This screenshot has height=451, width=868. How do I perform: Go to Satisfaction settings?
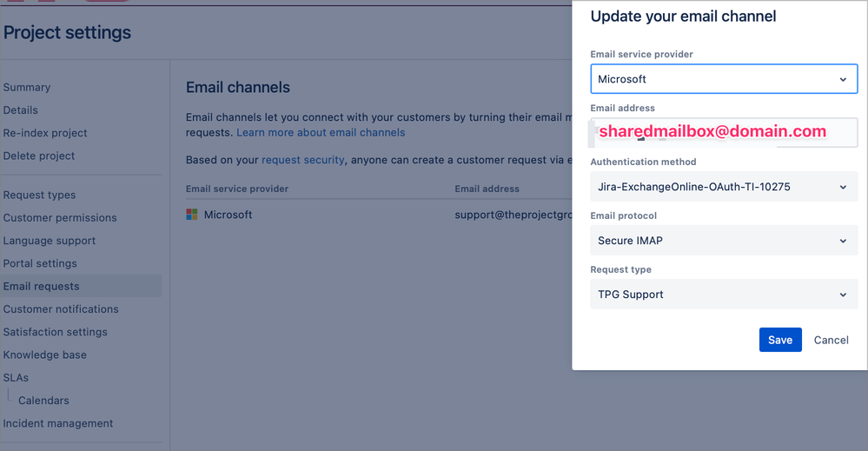point(56,332)
